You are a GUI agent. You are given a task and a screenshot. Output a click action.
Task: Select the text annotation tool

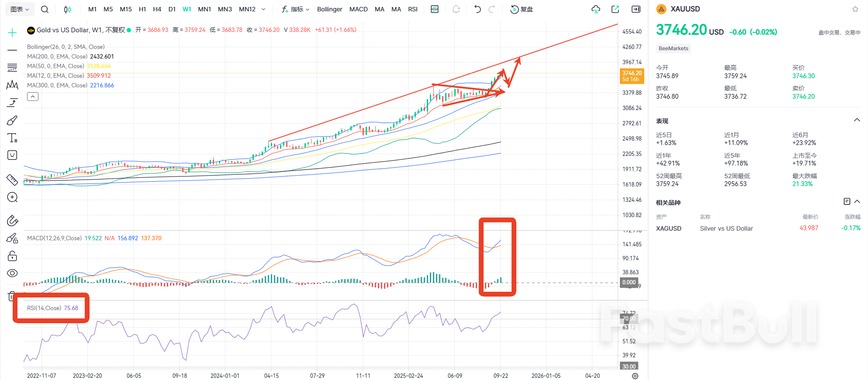(x=12, y=138)
